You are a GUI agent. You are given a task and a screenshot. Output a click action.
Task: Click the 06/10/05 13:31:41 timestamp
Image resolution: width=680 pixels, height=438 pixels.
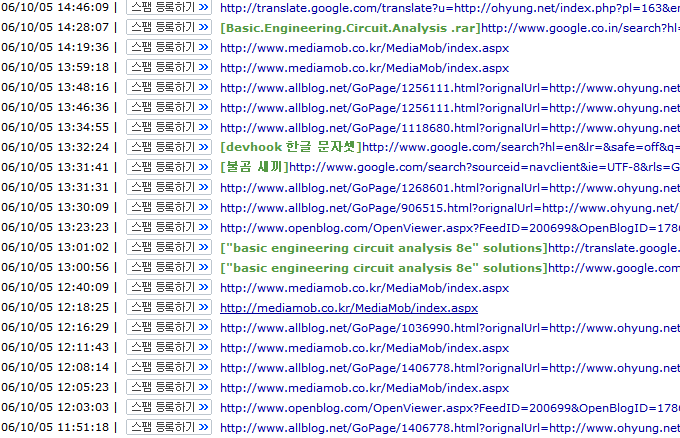click(x=55, y=167)
